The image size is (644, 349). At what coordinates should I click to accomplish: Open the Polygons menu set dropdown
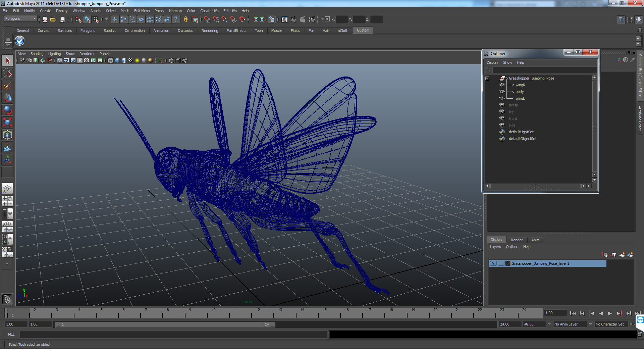pos(20,19)
